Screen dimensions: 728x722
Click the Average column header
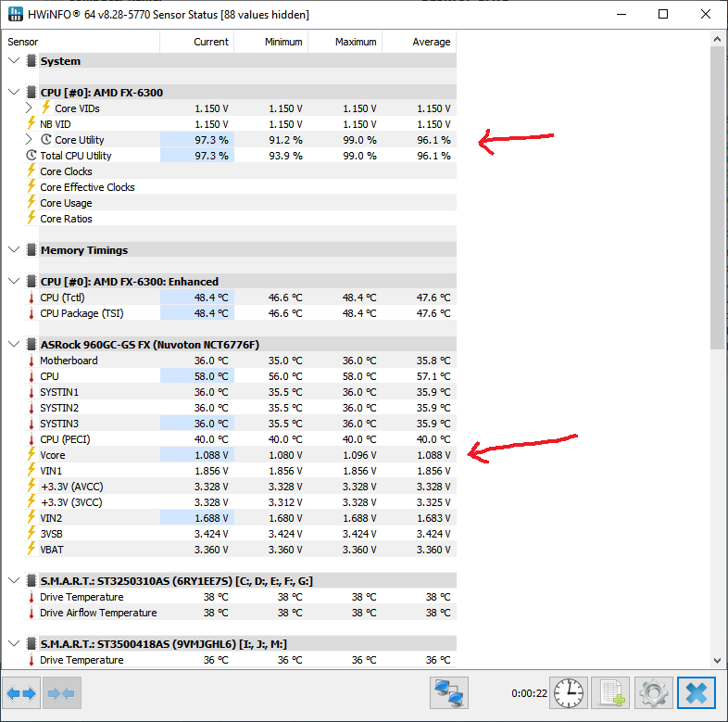pos(420,42)
